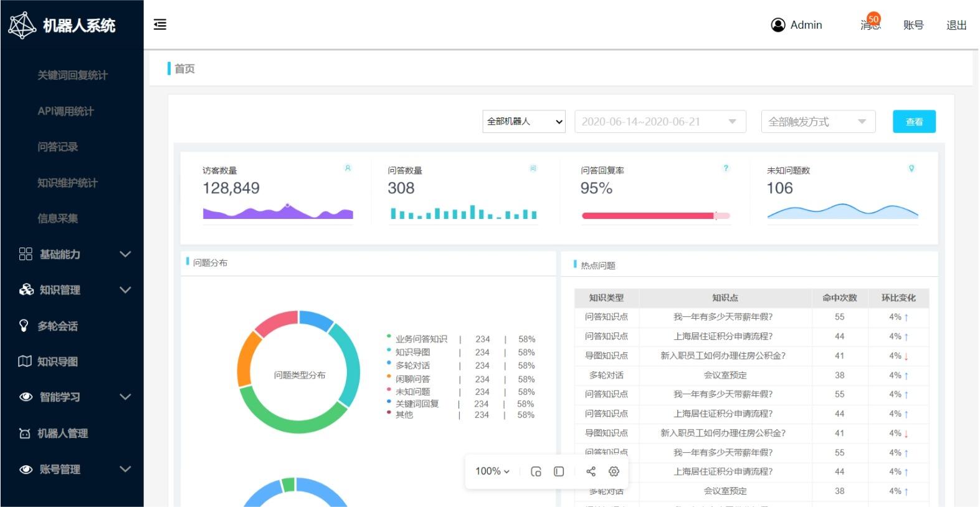The width and height of the screenshot is (980, 507).
Task: Click the 知识管理 cubes icon
Action: pyautogui.click(x=26, y=289)
